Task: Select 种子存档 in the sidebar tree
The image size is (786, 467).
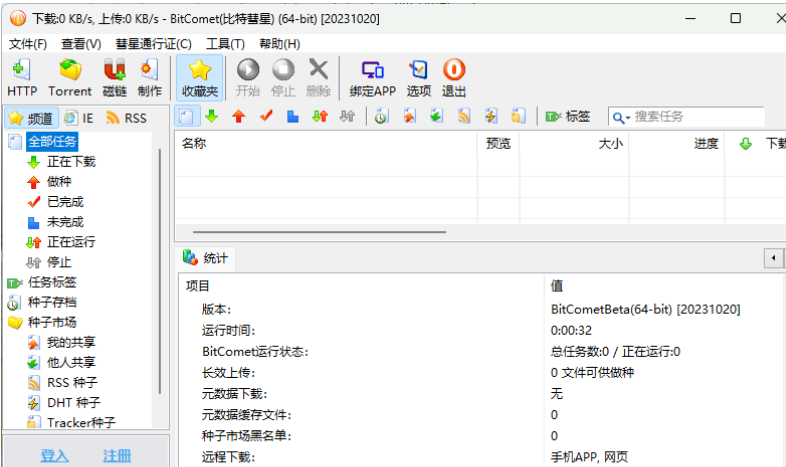Action: [52, 302]
